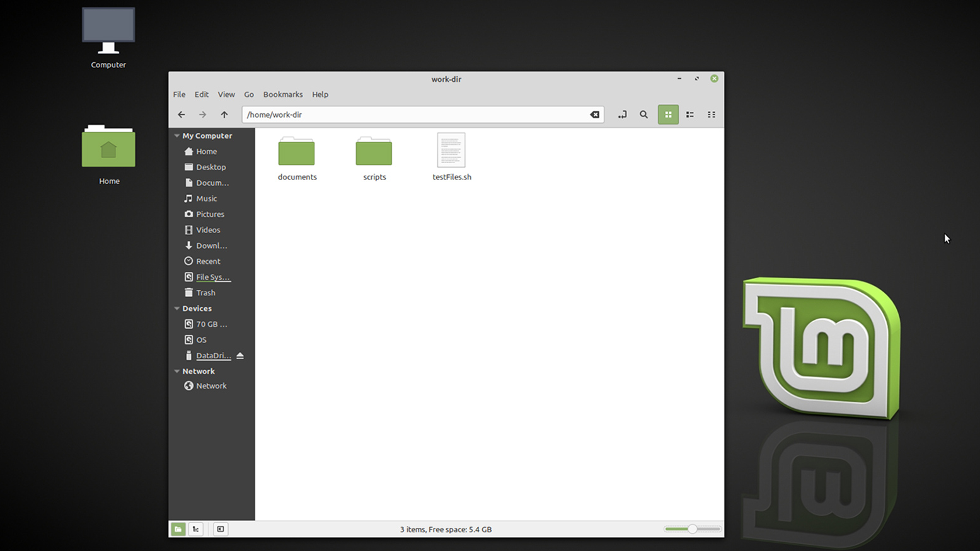The height and width of the screenshot is (551, 980).
Task: Open the search files tool
Action: (x=643, y=115)
